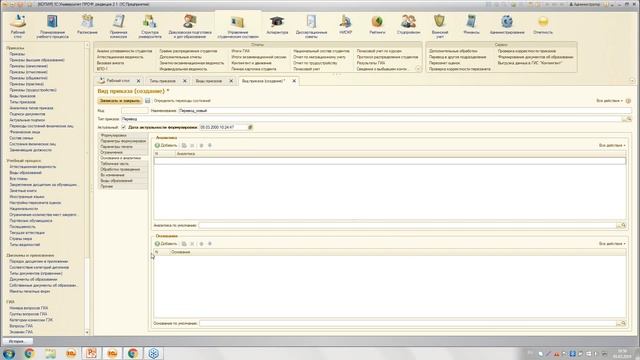
Task: Open the Отчетность section icon
Action: [543, 24]
